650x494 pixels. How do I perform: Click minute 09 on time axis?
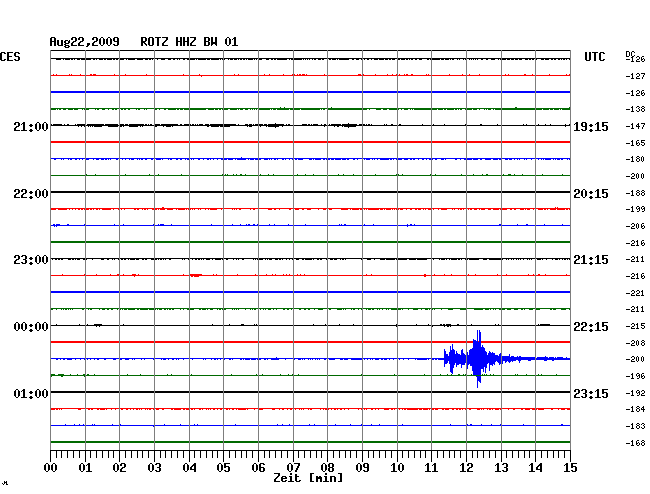click(x=362, y=468)
